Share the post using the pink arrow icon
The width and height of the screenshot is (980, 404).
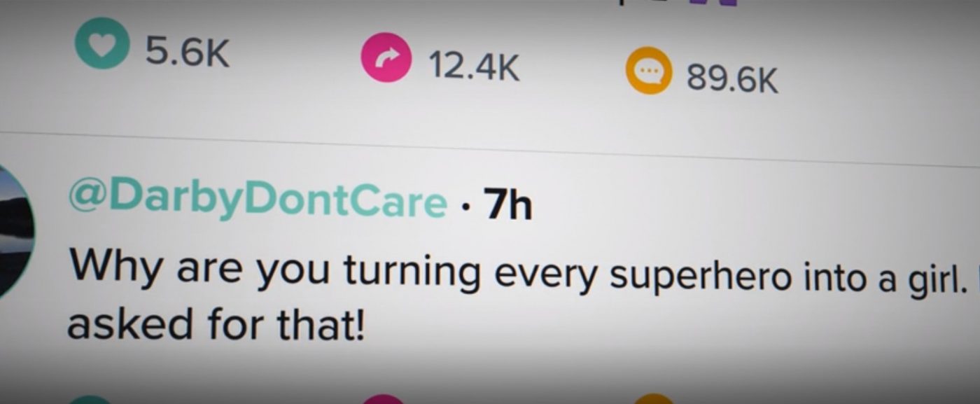point(385,57)
